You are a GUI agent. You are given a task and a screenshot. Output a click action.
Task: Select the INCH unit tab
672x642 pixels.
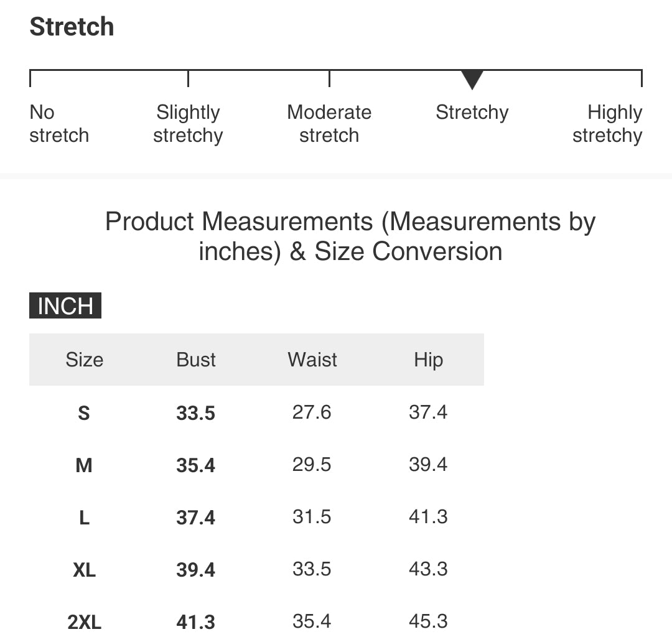click(x=65, y=305)
